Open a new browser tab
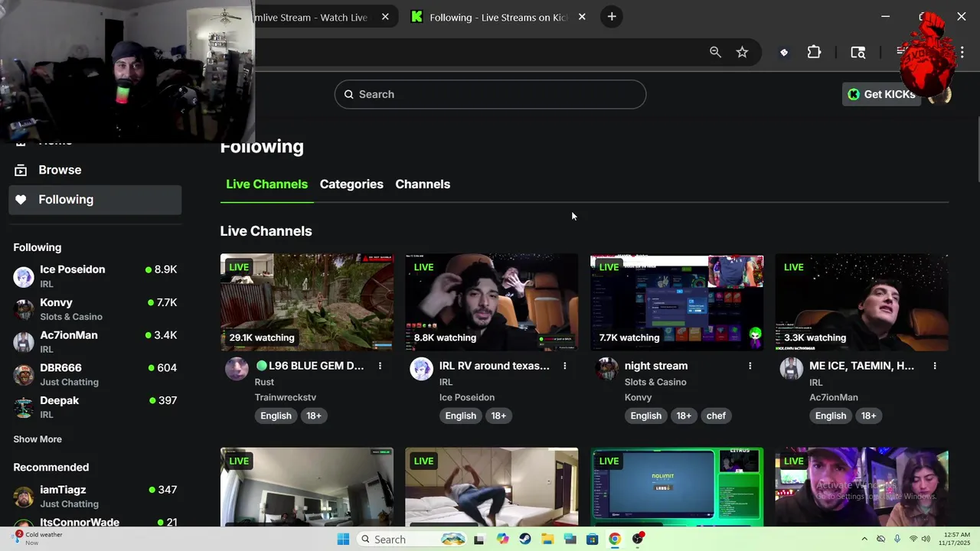 [612, 17]
